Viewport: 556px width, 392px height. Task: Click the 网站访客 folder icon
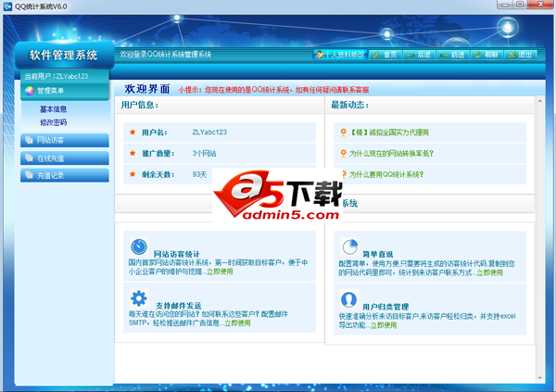(x=29, y=140)
